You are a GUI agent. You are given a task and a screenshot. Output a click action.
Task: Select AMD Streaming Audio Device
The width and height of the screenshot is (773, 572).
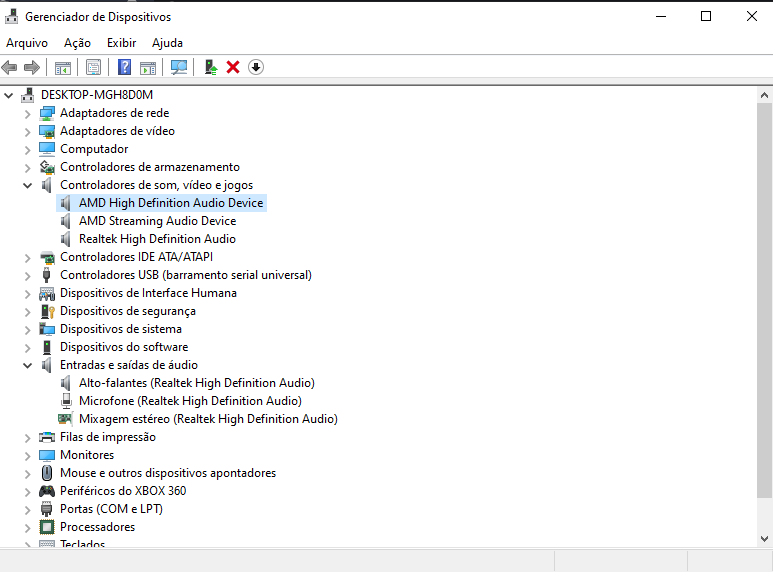(158, 221)
